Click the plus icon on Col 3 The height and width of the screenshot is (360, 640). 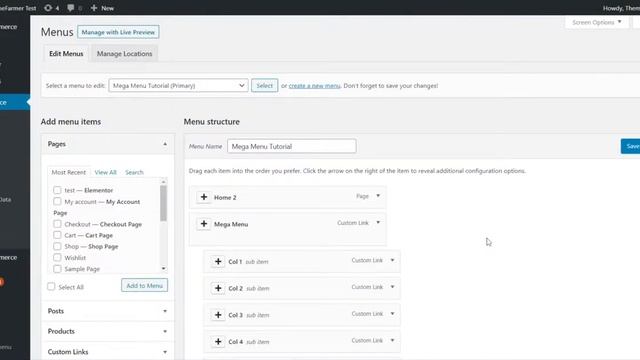click(218, 315)
